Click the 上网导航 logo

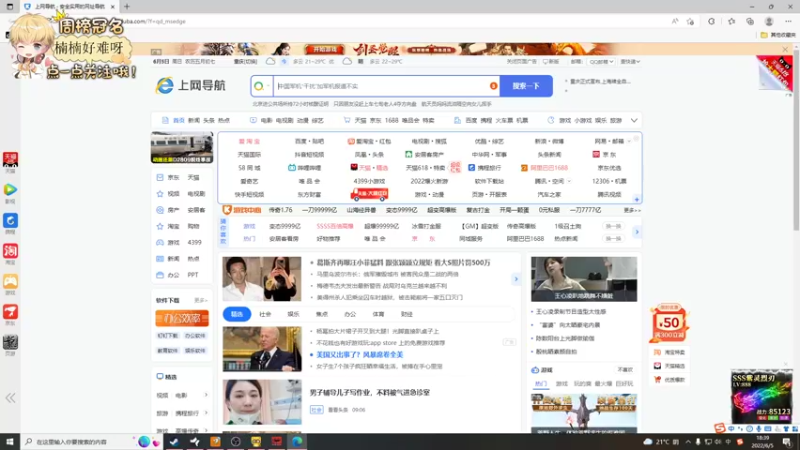(190, 85)
